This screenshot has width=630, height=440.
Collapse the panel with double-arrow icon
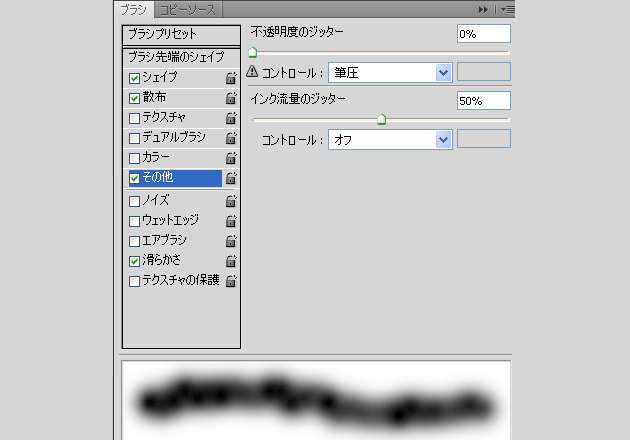pos(484,9)
